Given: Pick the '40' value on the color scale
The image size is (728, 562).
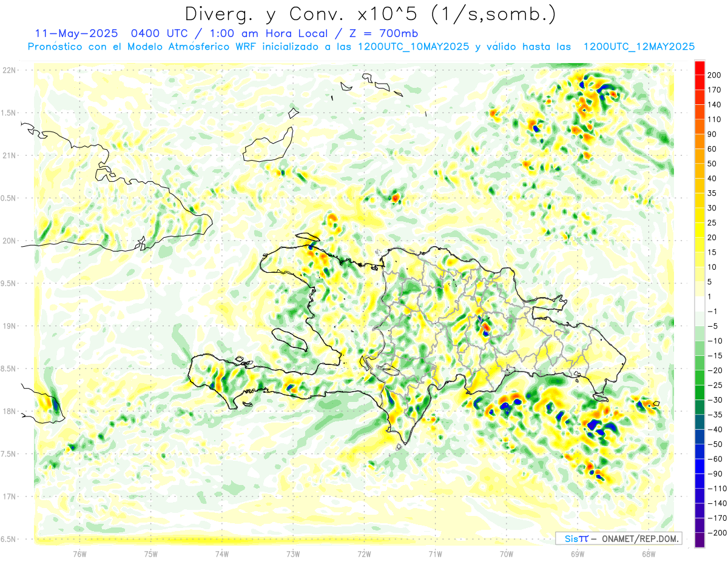Looking at the screenshot, I should [712, 178].
